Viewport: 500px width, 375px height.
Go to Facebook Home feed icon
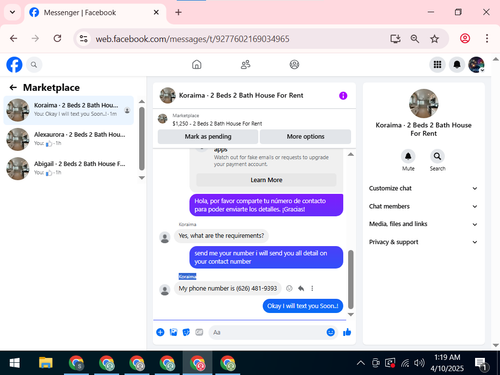197,64
